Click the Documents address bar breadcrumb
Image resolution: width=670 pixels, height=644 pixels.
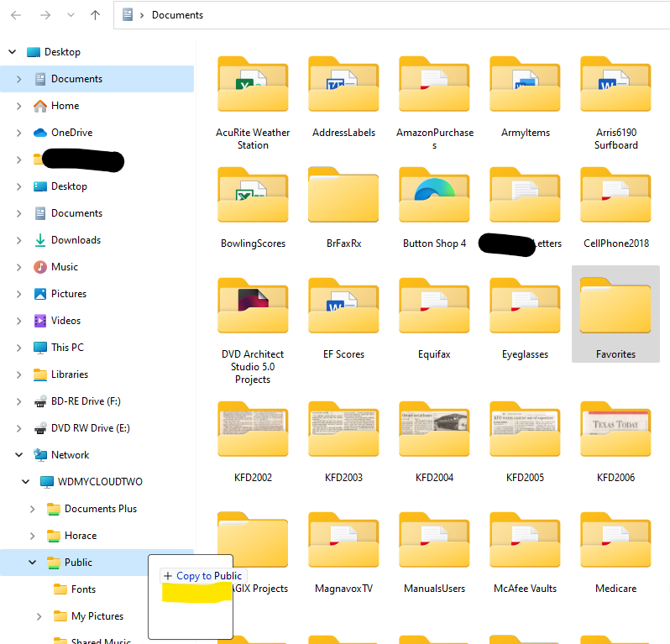(177, 15)
